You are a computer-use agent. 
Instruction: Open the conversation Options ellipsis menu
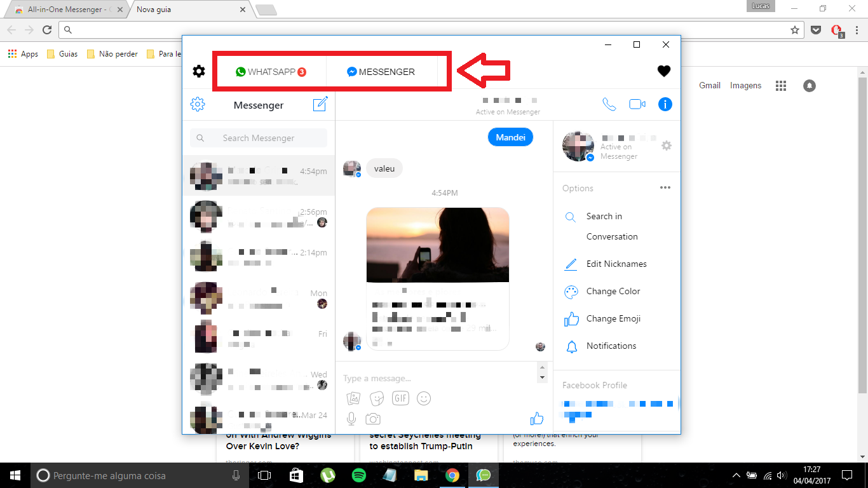(665, 187)
